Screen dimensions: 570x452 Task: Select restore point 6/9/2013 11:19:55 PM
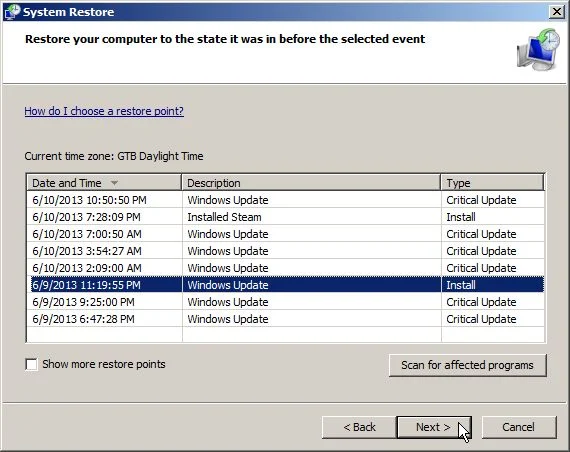pos(285,285)
